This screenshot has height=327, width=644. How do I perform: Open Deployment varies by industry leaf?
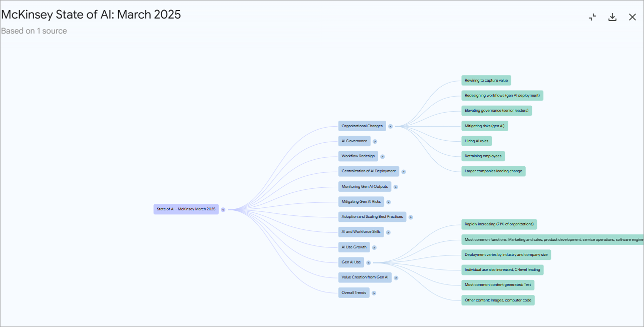point(506,255)
